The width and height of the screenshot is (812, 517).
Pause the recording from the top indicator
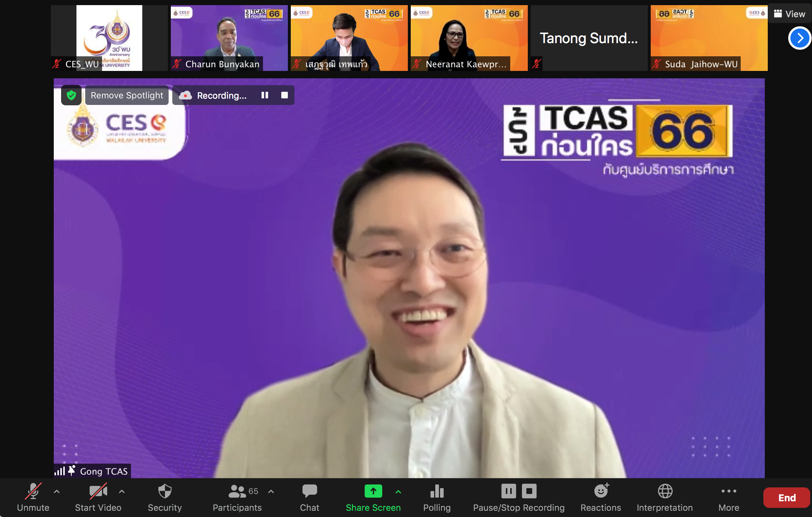pos(265,95)
